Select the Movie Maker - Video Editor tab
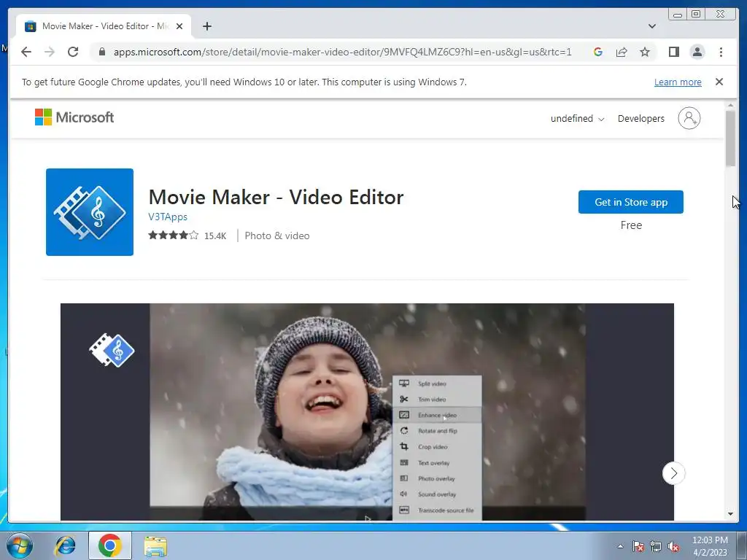 105,26
